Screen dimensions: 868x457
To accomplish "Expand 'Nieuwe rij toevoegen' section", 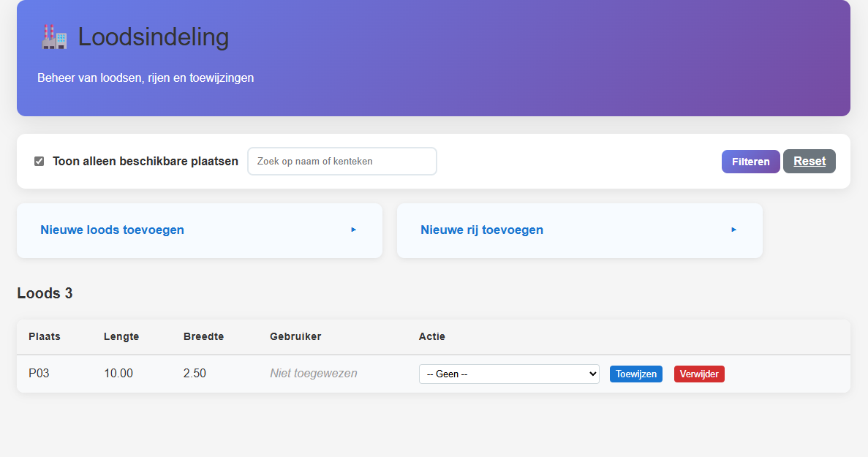I will coord(580,230).
